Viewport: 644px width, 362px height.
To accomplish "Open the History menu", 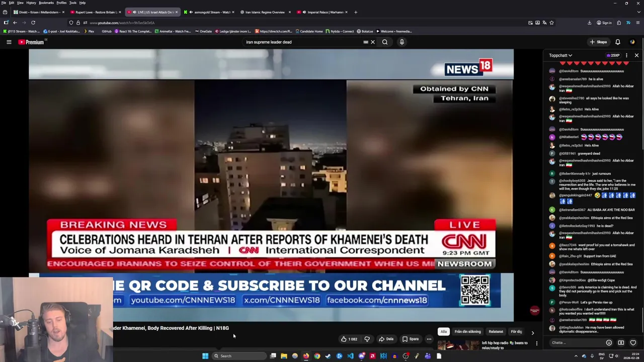I will 31,3.
